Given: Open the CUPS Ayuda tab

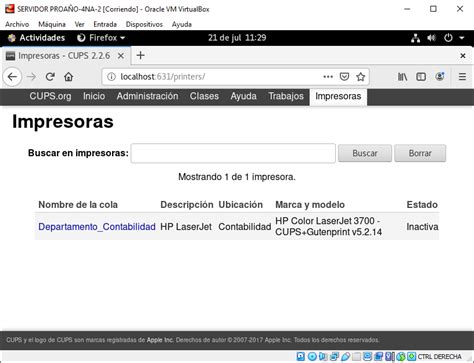Looking at the screenshot, I should (244, 96).
